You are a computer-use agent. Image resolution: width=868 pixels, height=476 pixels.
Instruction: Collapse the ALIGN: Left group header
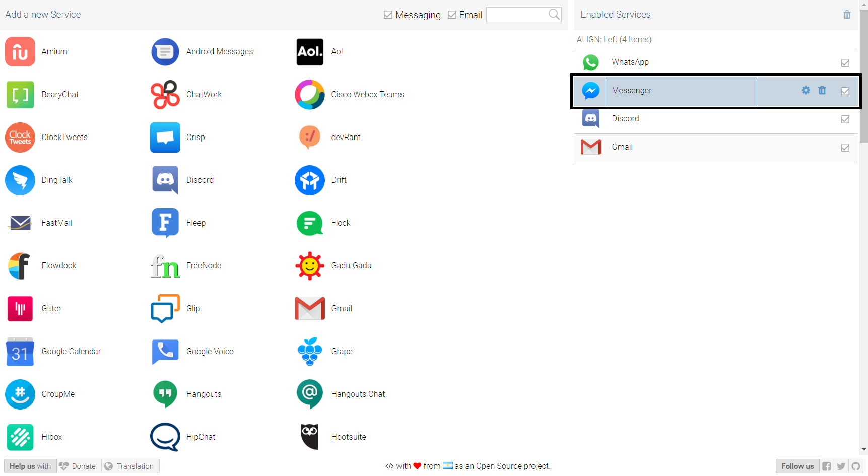[716, 39]
